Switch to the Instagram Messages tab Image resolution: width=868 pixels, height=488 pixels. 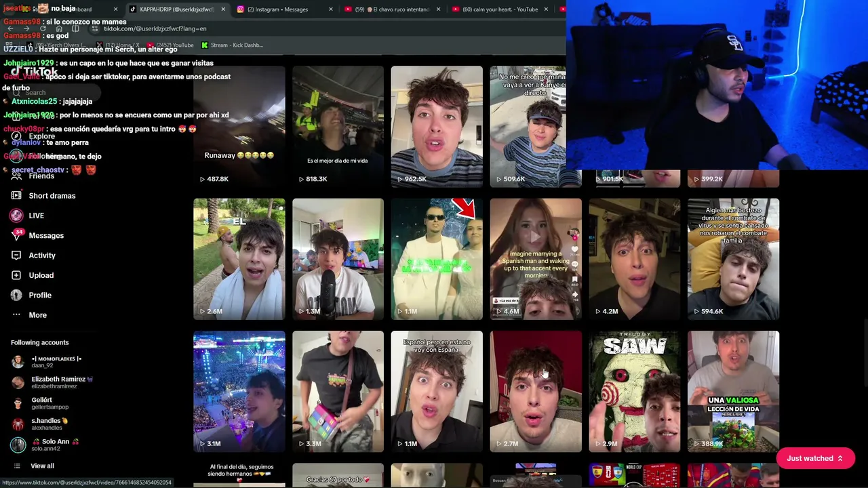pyautogui.click(x=285, y=9)
